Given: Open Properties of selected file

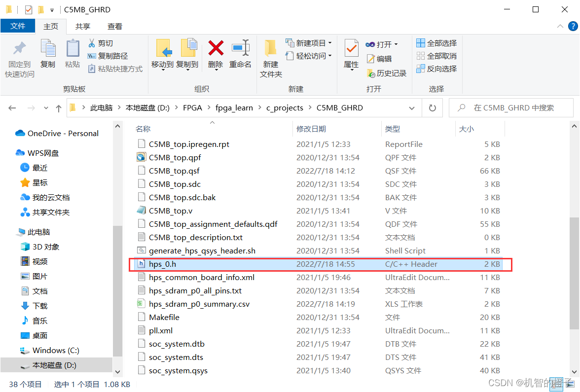Looking at the screenshot, I should (x=351, y=54).
